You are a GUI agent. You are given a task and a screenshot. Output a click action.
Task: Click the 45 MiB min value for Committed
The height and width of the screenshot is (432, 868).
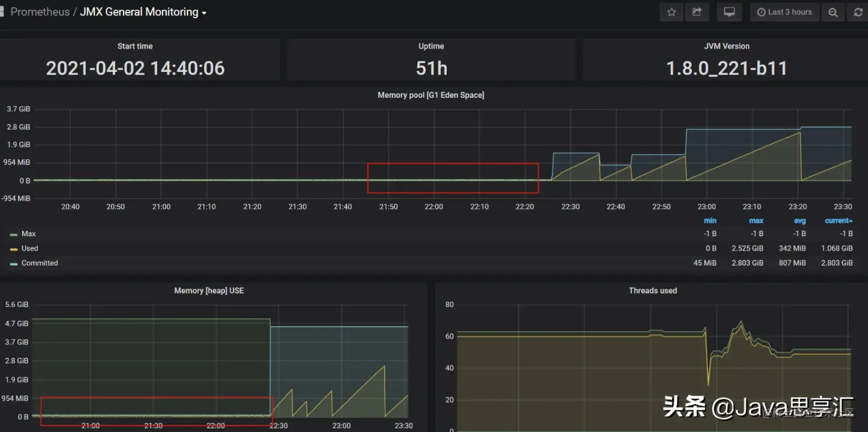coord(705,263)
